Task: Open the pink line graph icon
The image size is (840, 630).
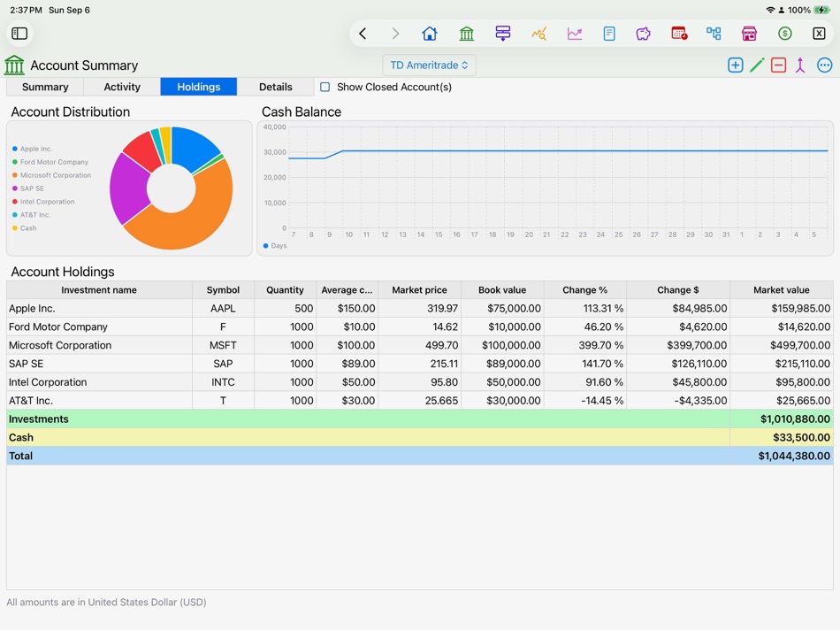Action: coord(574,34)
